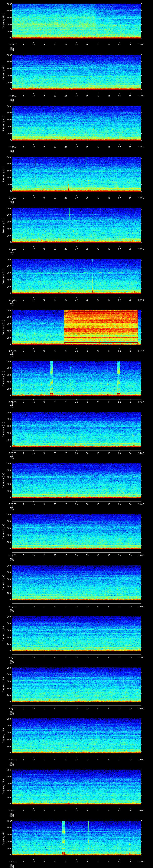Click the 49-second broadband burst in 9:21 spectrogram
Screen dimensions: 153x868
pyautogui.click(x=118, y=377)
